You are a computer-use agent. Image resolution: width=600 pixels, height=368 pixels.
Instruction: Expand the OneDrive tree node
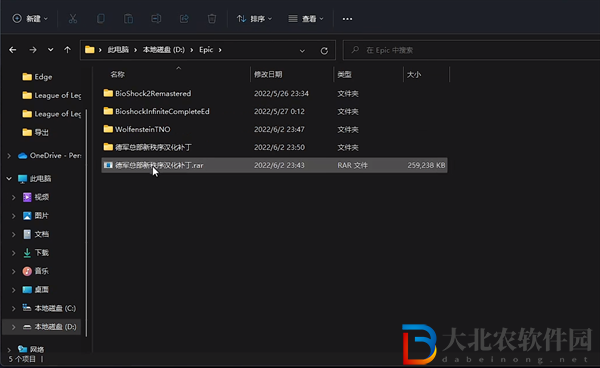click(x=9, y=156)
